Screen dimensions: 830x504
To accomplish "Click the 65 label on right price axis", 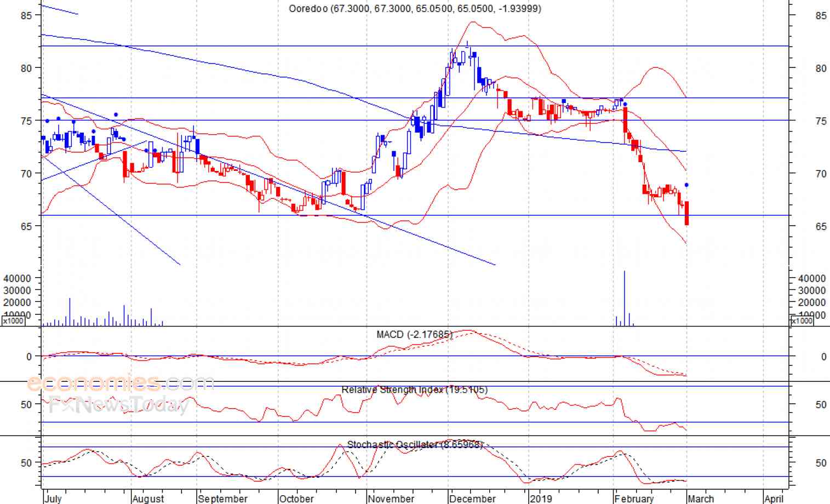I will (820, 226).
